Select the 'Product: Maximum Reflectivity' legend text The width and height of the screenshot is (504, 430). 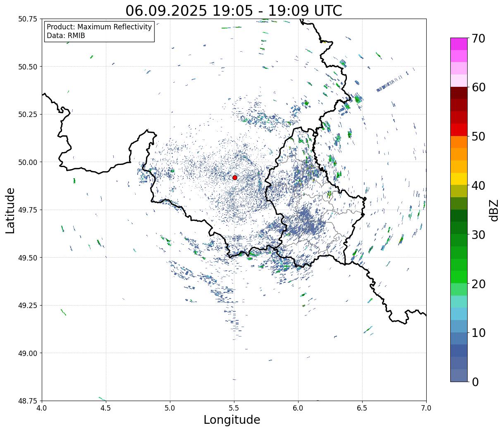[x=99, y=27]
